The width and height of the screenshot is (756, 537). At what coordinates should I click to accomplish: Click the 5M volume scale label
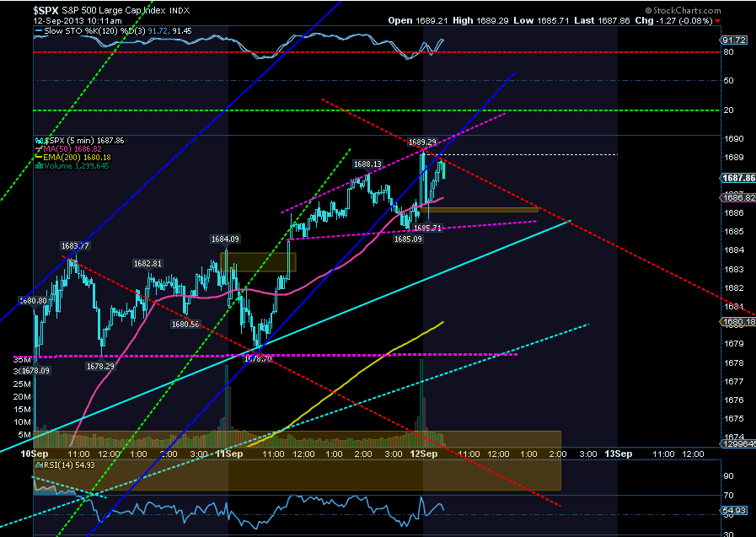click(24, 434)
